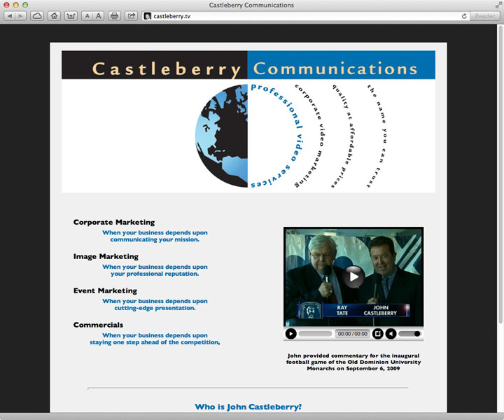Open iCloud Tabs from the cloud icon
Viewport: 504px width, 420px height.
coord(37,15)
